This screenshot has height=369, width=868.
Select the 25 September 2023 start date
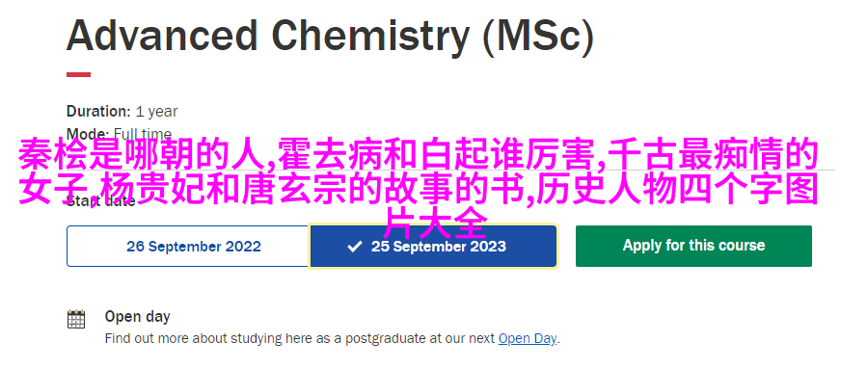click(x=433, y=247)
